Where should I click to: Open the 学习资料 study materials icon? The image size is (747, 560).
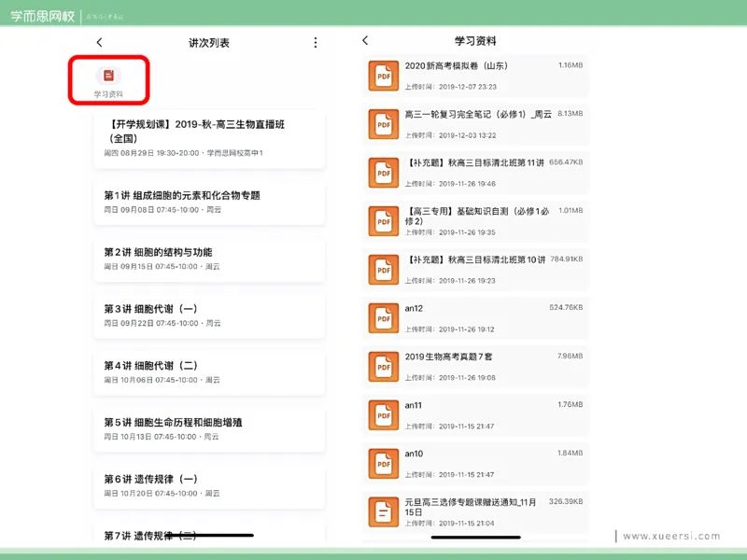[108, 80]
